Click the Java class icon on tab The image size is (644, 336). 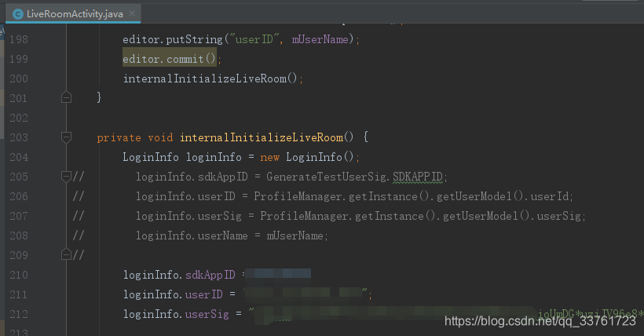tap(17, 14)
